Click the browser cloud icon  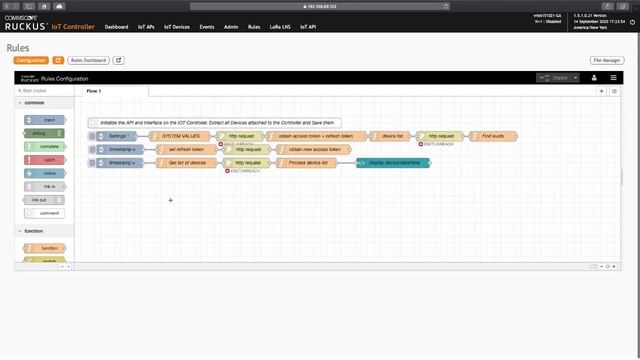click(59, 6)
